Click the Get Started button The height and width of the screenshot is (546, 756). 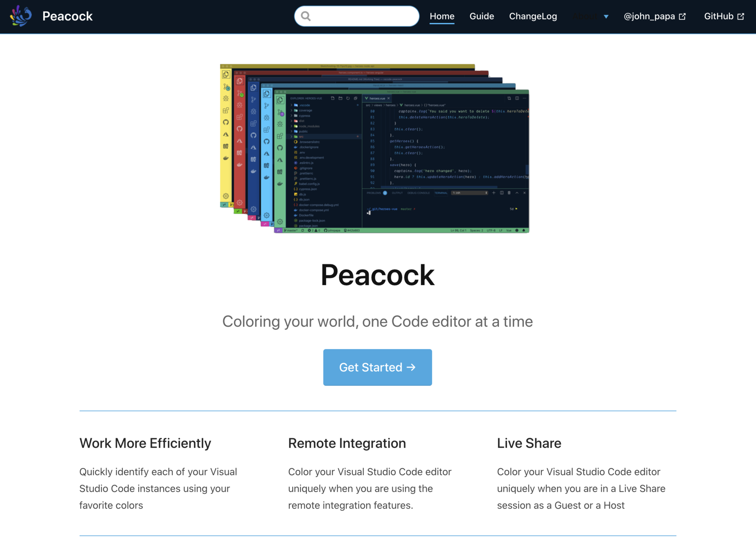[x=378, y=367]
